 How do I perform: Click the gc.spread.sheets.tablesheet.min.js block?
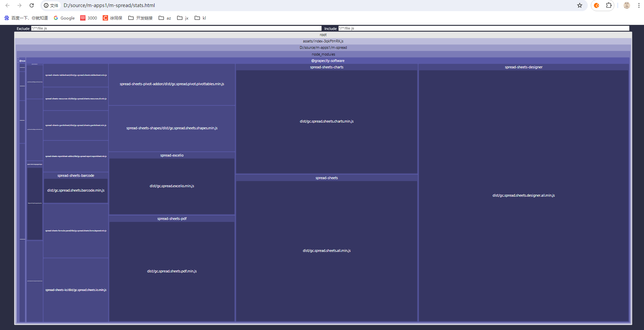click(x=76, y=75)
